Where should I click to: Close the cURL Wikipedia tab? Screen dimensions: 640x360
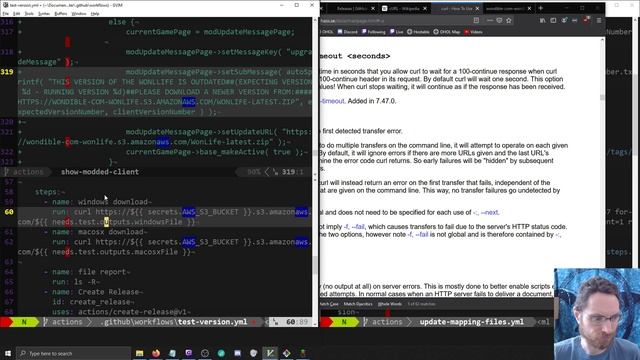[424, 8]
